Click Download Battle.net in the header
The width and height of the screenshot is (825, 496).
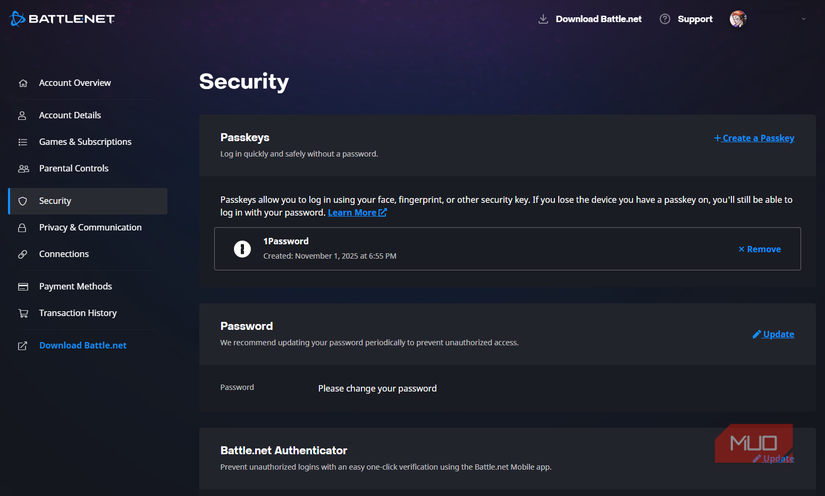coord(598,19)
